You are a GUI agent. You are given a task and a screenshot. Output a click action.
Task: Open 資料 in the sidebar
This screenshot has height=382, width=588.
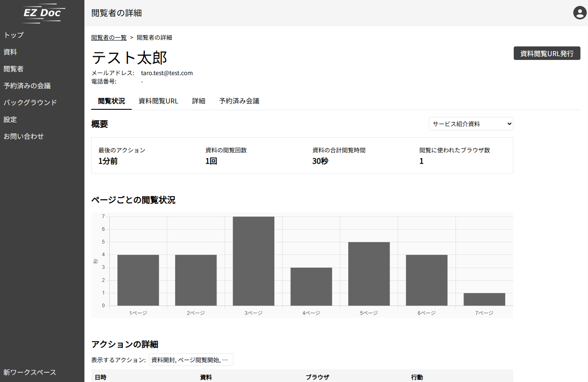point(10,52)
